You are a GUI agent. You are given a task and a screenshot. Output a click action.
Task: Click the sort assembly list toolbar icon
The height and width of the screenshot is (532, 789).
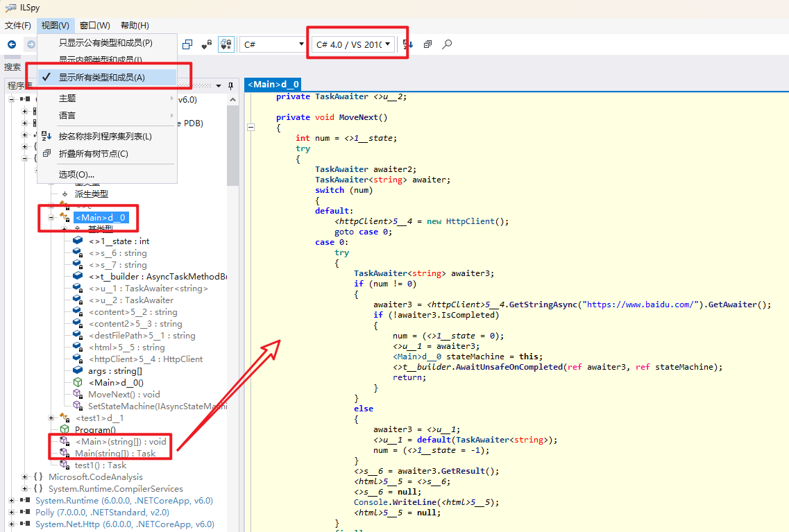click(x=408, y=44)
